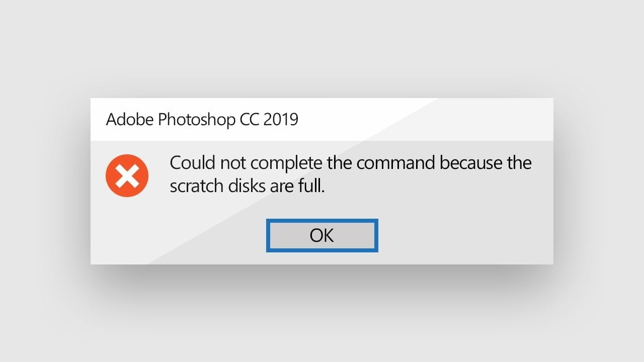Confirm the scratch disk error message
This screenshot has width=644, height=362.
[322, 235]
